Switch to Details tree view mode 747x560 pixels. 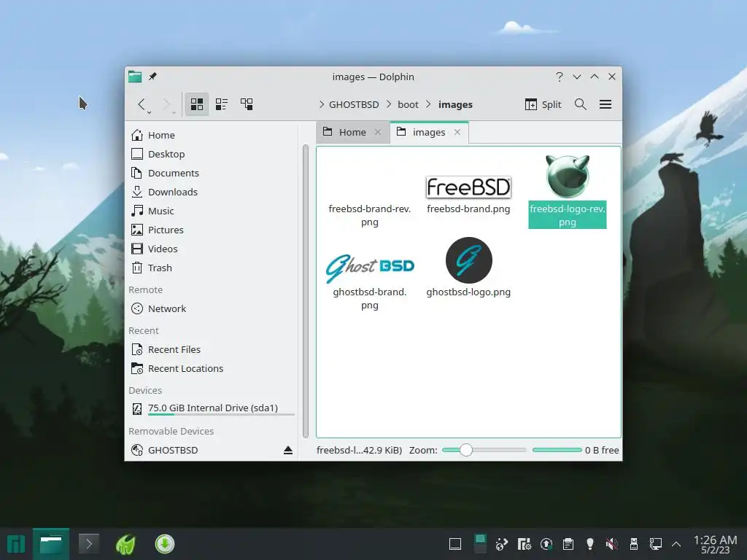(x=247, y=104)
